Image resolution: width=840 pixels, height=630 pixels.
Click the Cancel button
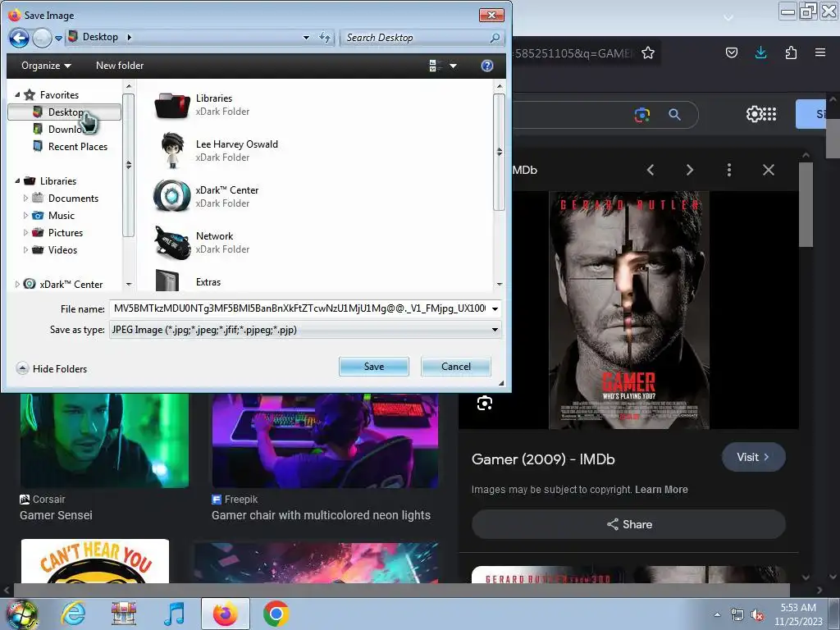click(x=456, y=367)
